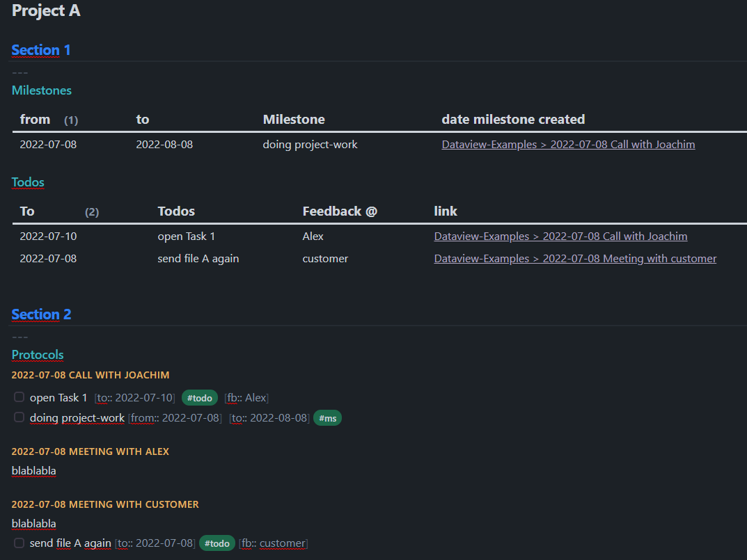This screenshot has height=560, width=747.
Task: Select the 'Protocols' subheading
Action: [x=38, y=355]
